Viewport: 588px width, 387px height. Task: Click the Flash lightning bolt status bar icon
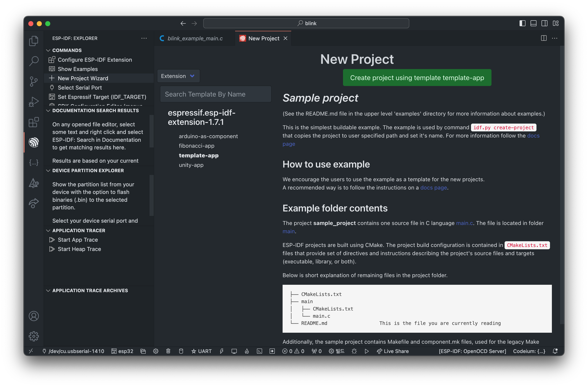tap(222, 351)
